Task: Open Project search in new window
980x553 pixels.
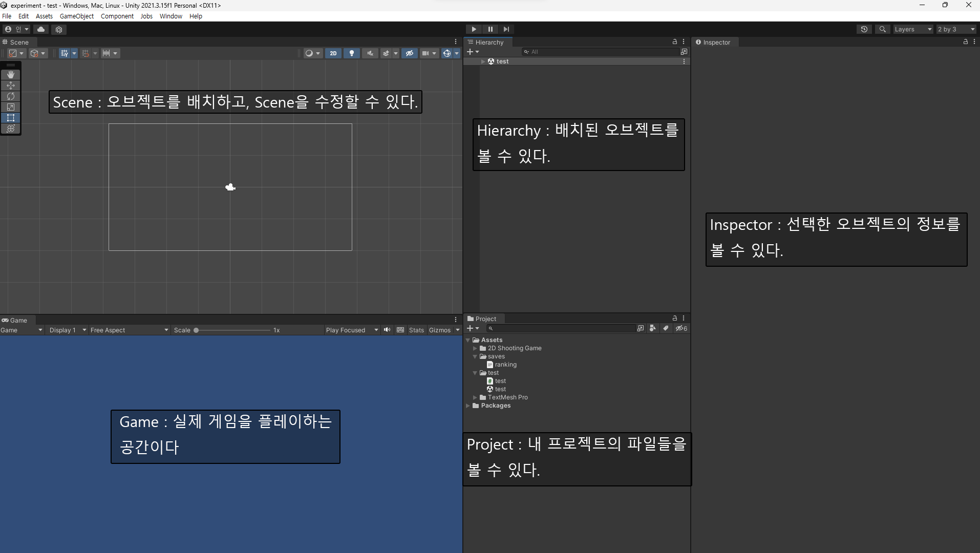Action: point(641,328)
